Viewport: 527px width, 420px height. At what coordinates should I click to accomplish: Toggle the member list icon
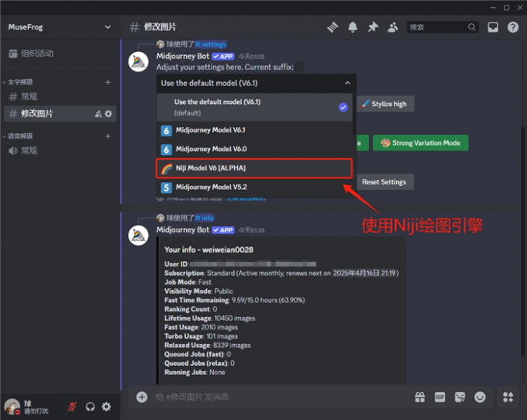[393, 27]
